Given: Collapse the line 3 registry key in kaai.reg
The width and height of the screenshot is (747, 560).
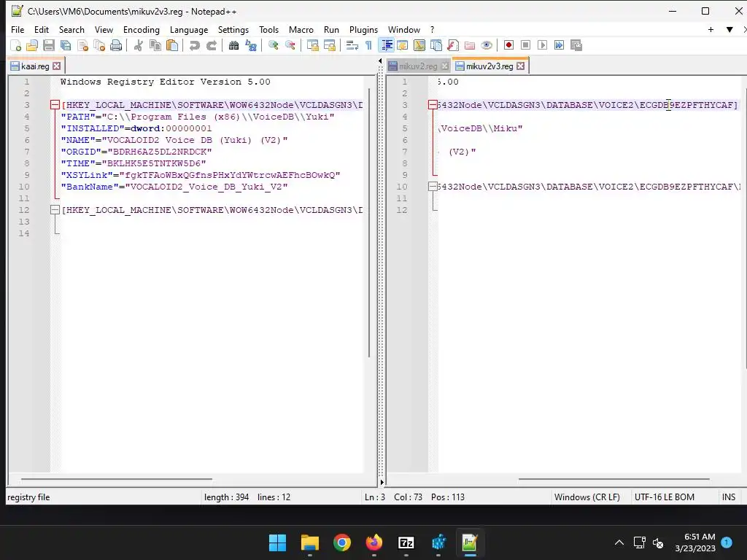Looking at the screenshot, I should click(x=55, y=105).
